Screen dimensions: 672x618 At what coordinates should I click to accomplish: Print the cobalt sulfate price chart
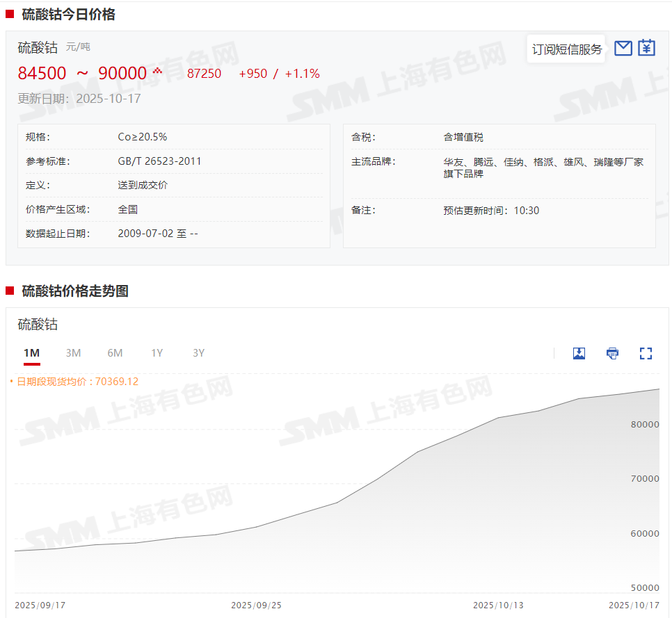(x=612, y=353)
